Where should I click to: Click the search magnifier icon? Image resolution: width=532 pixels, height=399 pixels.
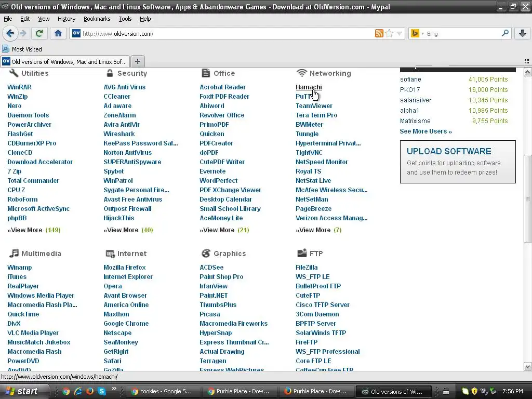tap(505, 33)
